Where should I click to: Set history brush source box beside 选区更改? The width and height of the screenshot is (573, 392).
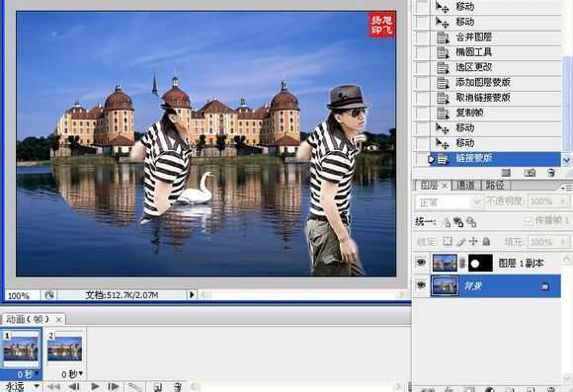pos(422,67)
